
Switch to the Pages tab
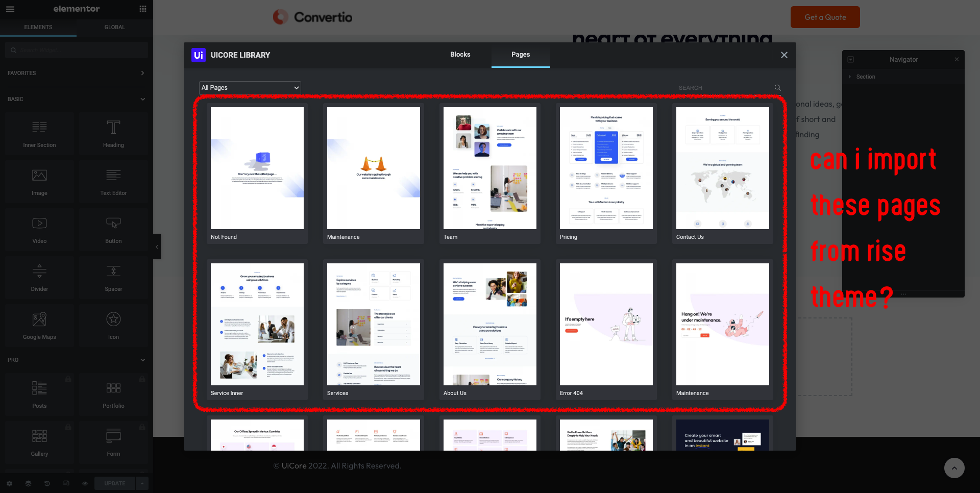coord(521,55)
